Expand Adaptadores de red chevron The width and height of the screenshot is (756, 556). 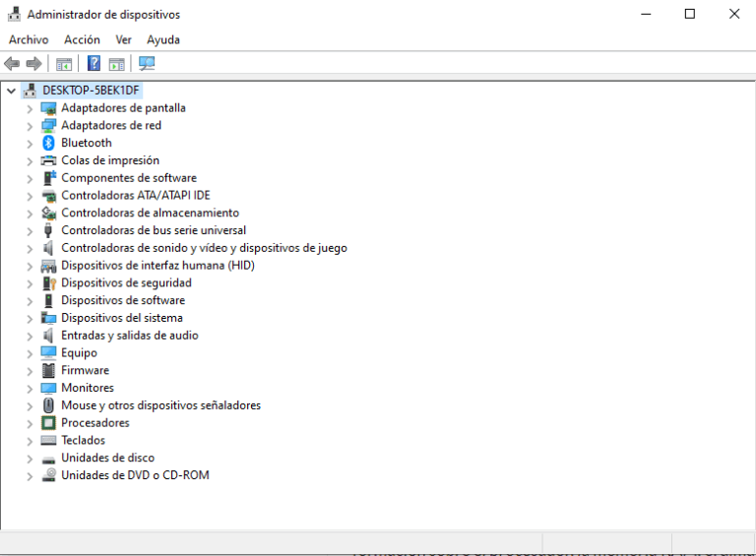[30, 126]
